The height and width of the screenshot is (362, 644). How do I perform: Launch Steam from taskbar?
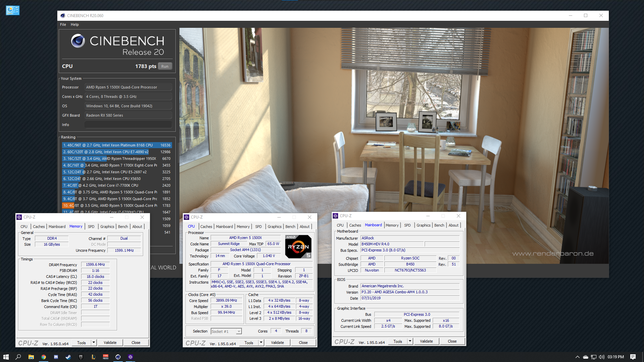pos(68,357)
